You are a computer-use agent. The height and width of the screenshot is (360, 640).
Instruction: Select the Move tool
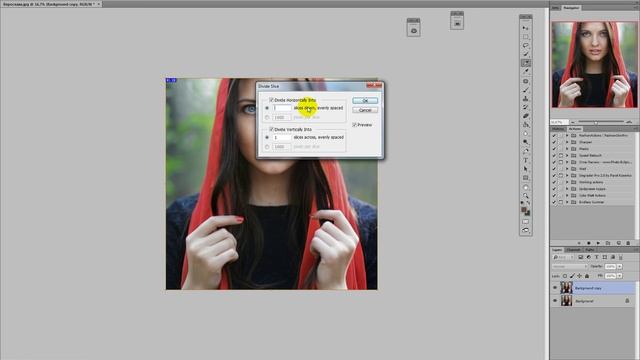point(526,28)
